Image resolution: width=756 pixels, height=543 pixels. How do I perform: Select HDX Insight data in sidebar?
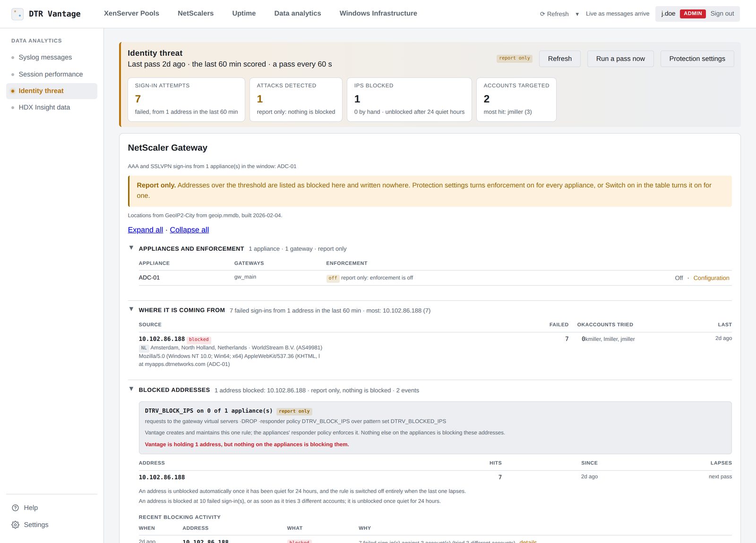coord(52,107)
